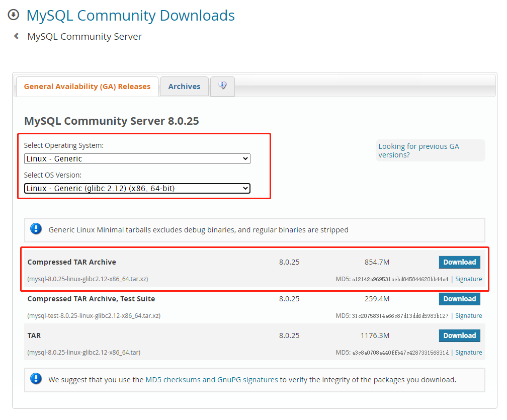The image size is (507, 420).
Task: Open Signature link for the TAR package
Action: tap(468, 353)
